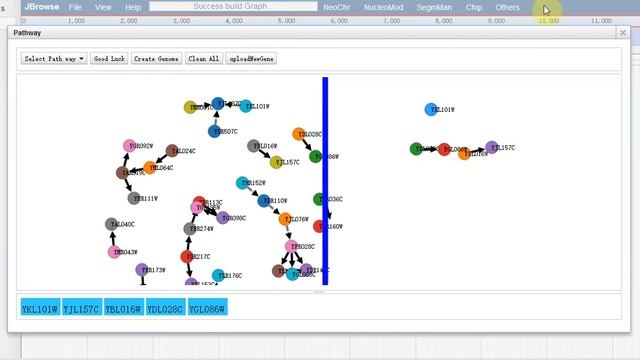Viewport: 640px width, 360px height.
Task: Close the Pathway dialog
Action: (622, 33)
